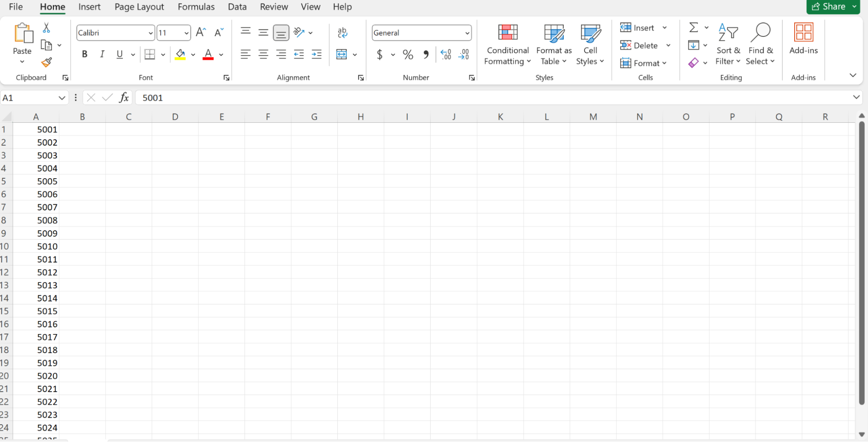Click the AutoSum sigma icon

(x=694, y=27)
